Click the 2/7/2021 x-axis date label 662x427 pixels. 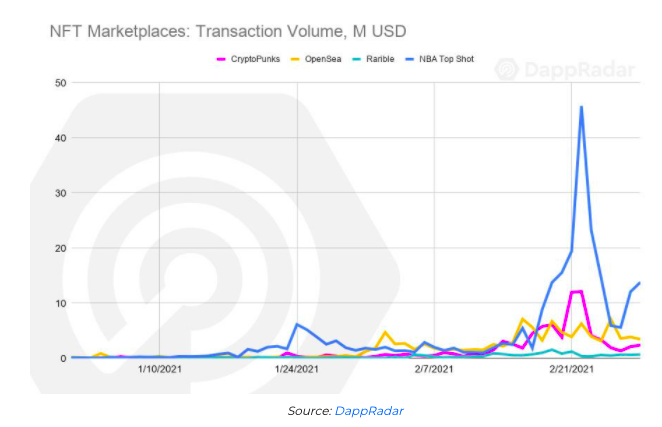[x=434, y=369]
